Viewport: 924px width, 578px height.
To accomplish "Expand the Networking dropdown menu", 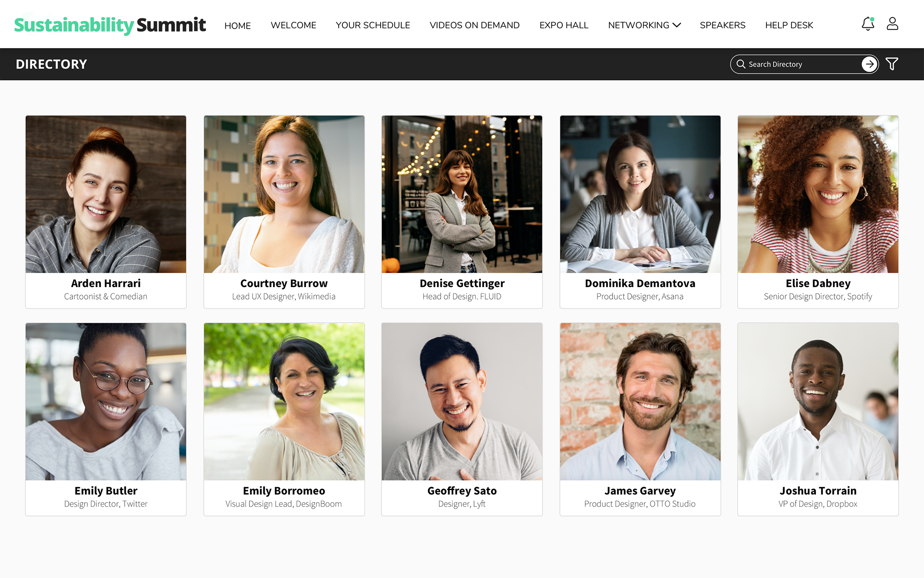I will click(x=644, y=25).
